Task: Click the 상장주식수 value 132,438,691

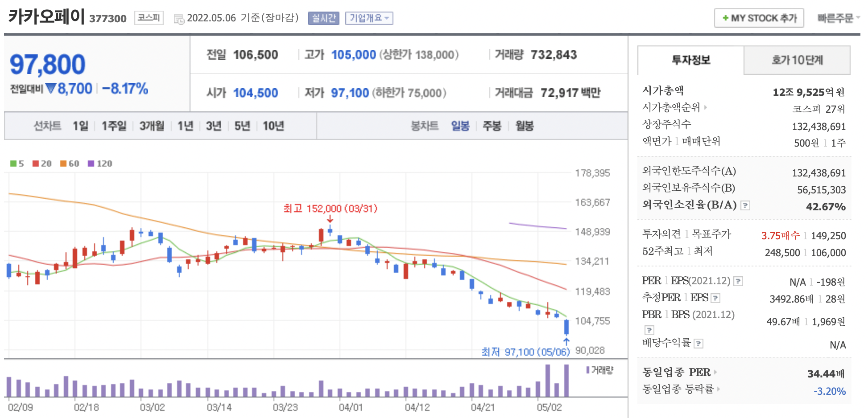Action: click(x=819, y=127)
